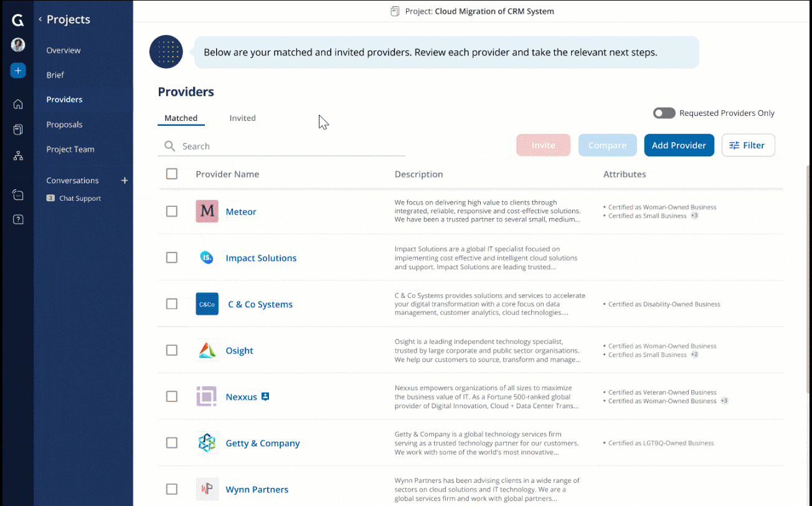This screenshot has width=812, height=506.
Task: Click the Help question mark icon
Action: (x=17, y=219)
